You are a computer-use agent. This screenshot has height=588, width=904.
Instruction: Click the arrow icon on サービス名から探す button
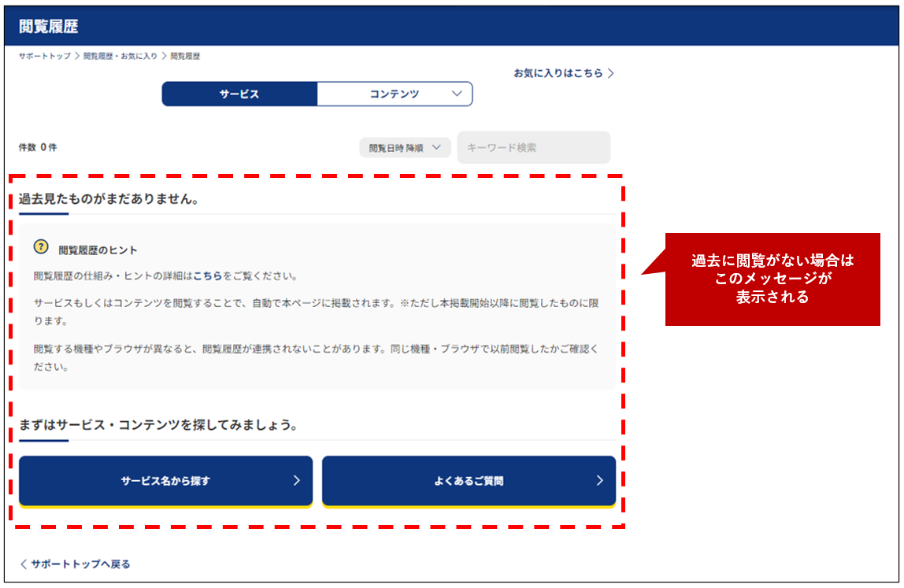point(296,480)
